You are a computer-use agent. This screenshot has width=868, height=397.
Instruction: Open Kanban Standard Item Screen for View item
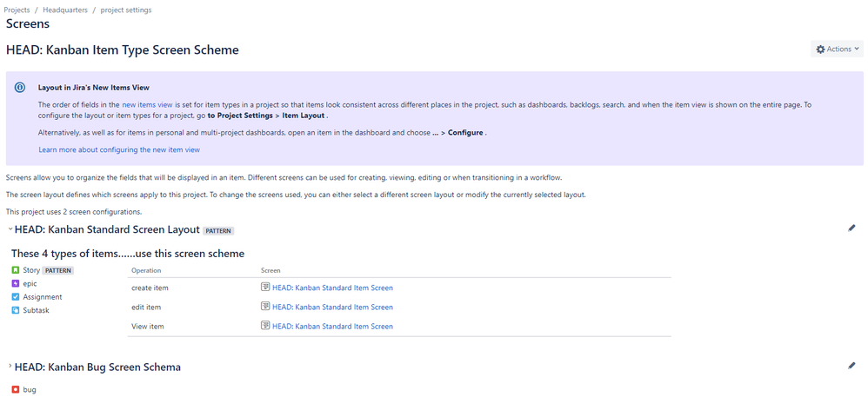pos(333,327)
